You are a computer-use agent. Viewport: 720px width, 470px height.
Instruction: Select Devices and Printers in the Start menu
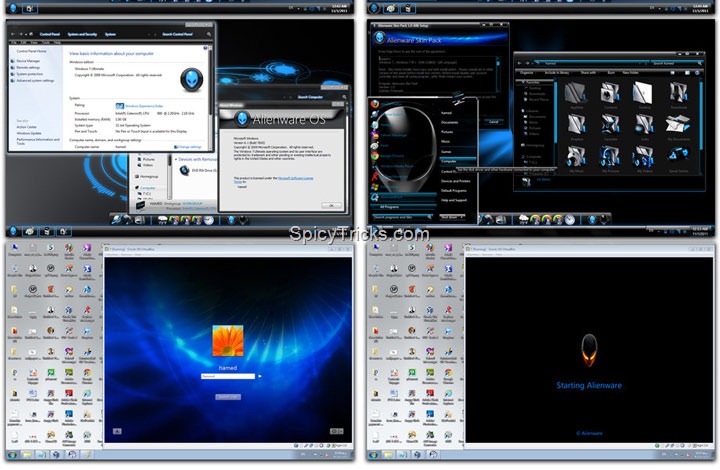pos(456,181)
